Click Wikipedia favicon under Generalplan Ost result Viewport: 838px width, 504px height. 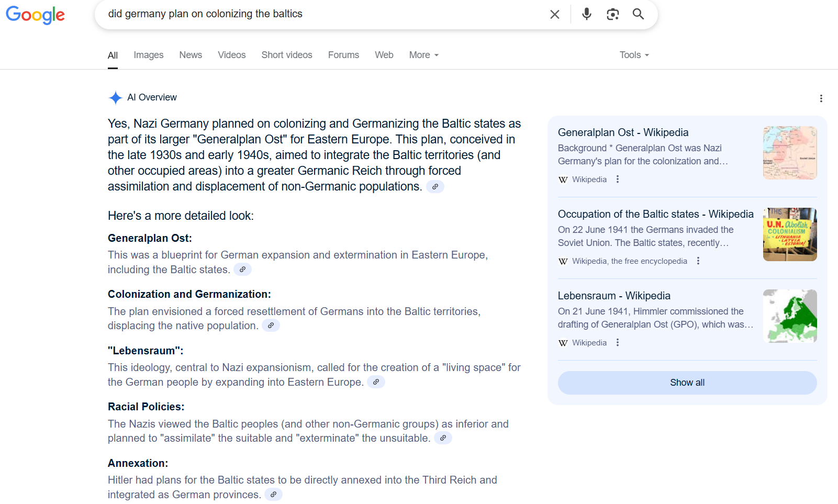(x=563, y=180)
